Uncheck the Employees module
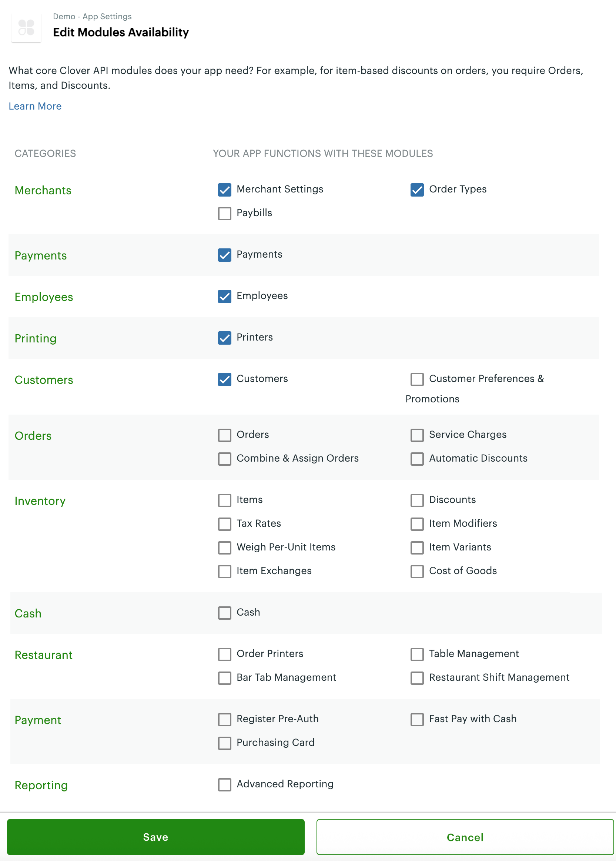Image resolution: width=616 pixels, height=864 pixels. tap(225, 297)
